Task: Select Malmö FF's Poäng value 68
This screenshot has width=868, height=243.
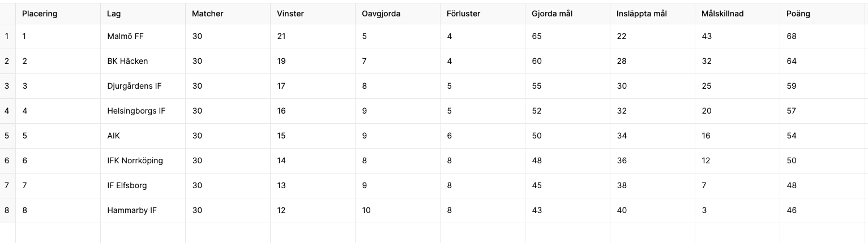Action: [822, 36]
